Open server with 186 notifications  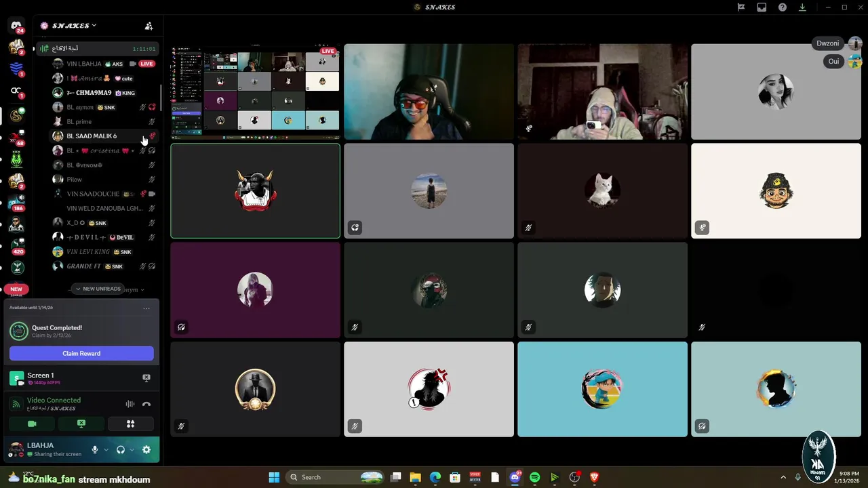point(17,203)
